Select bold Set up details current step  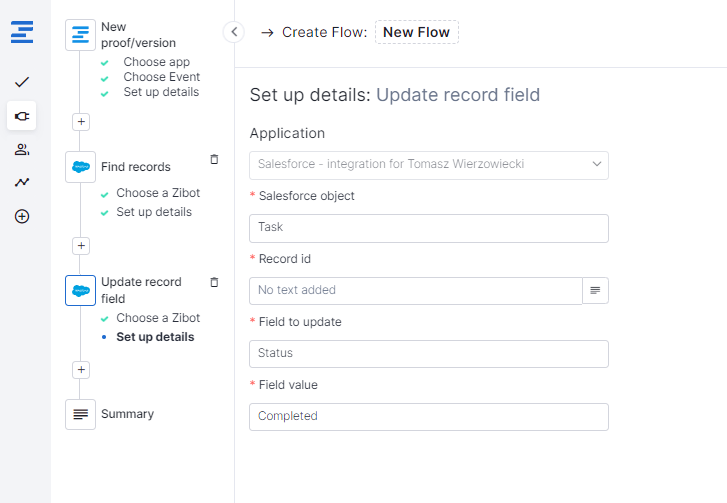[155, 337]
